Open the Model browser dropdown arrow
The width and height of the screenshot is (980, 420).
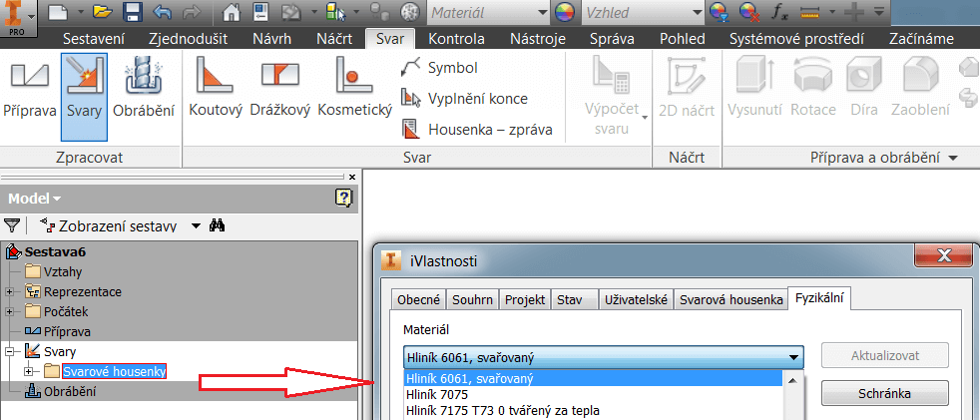(x=58, y=200)
